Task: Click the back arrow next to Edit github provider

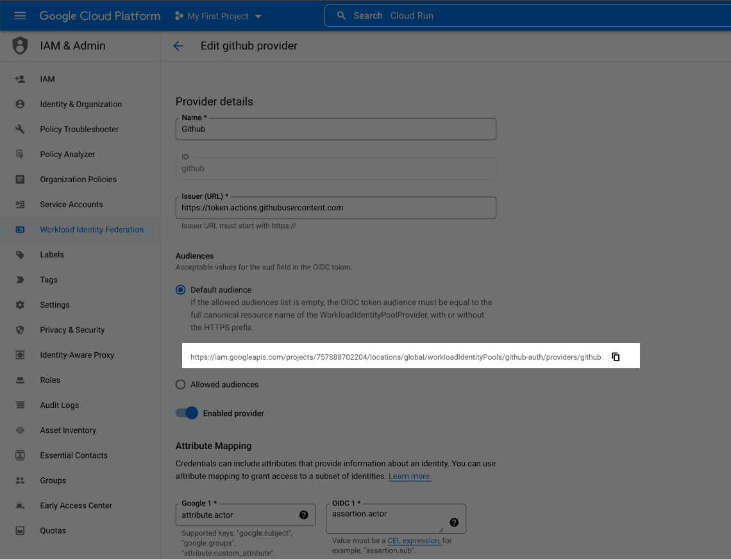Action: 178,46
